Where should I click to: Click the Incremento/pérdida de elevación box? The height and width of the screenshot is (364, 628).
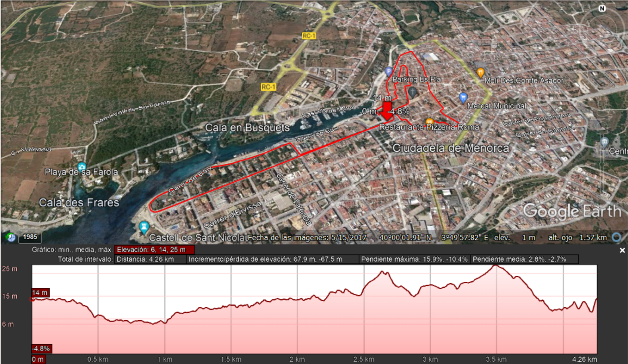click(272, 259)
